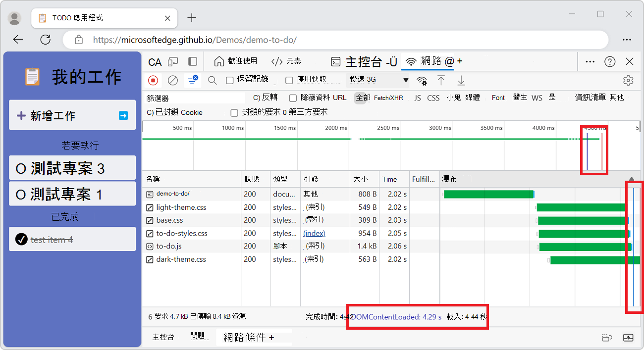This screenshot has height=350, width=644.
Task: Open the browser settings menu
Action: click(627, 40)
